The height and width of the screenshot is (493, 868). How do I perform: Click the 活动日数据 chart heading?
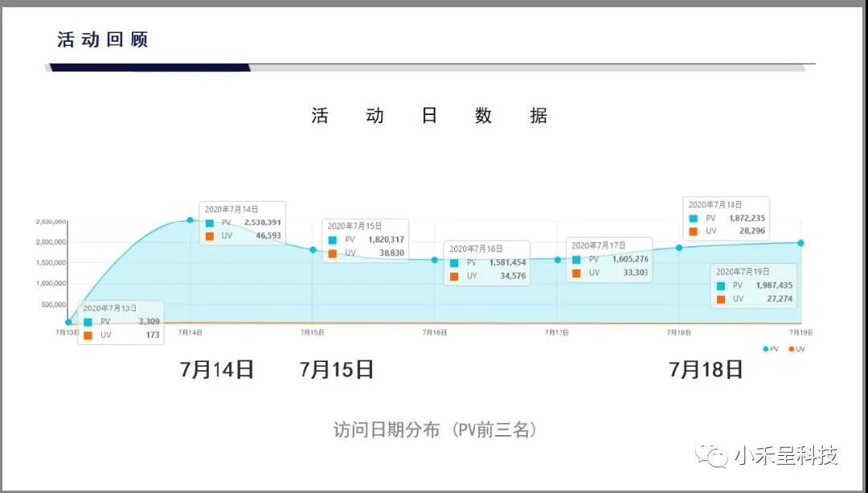point(429,116)
